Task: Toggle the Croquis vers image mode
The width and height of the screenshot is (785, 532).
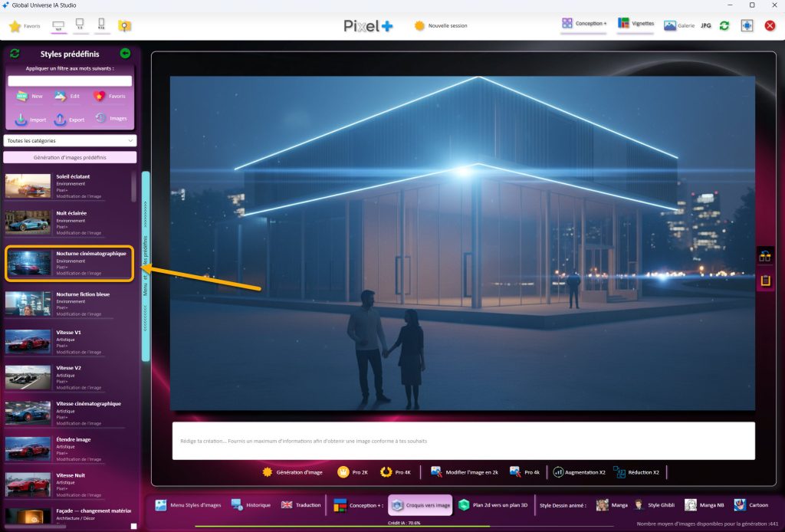Action: click(x=420, y=505)
